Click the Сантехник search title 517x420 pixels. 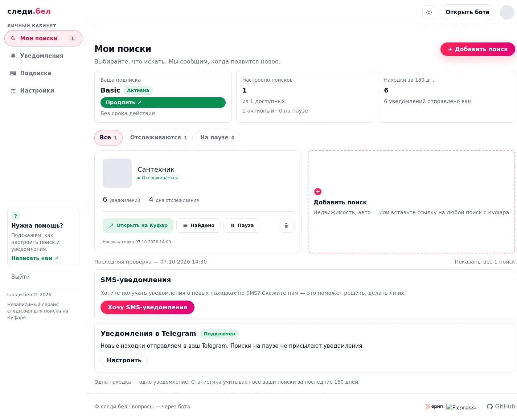tap(156, 170)
